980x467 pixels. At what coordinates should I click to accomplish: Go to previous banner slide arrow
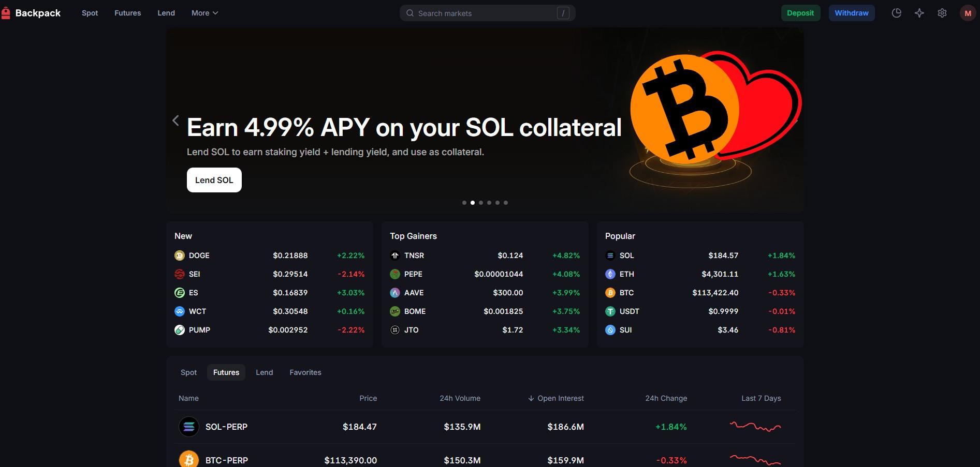tap(176, 120)
